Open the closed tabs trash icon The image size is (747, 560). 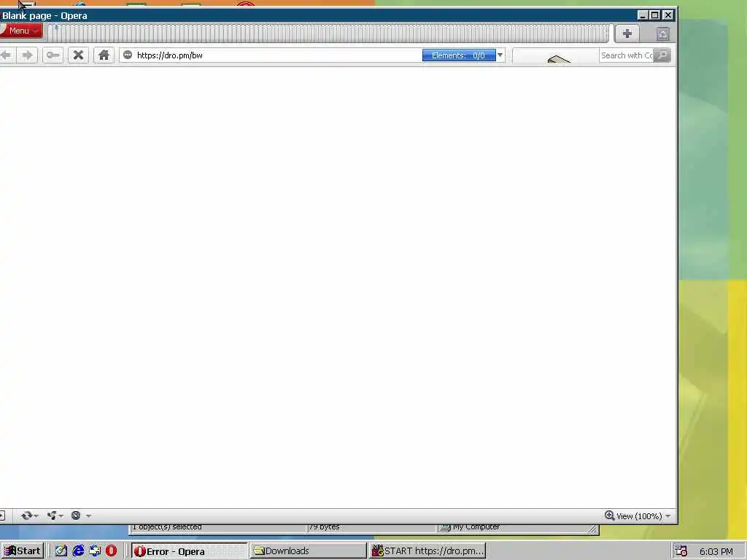[x=663, y=34]
